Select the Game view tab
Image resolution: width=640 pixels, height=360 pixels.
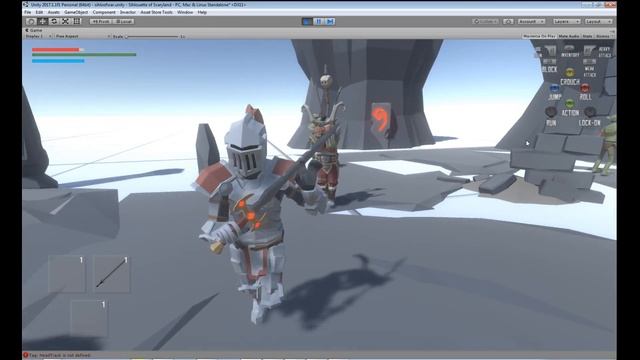point(34,30)
